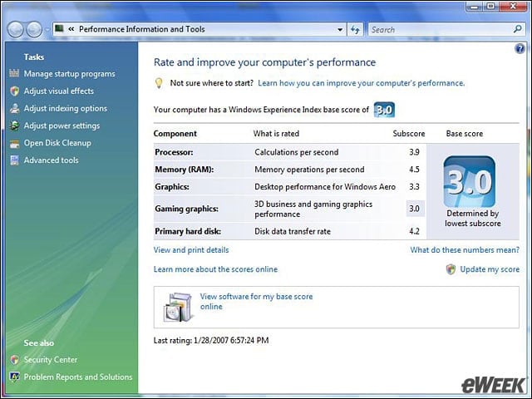Click the Advanced tools icon
532x399 pixels.
pyautogui.click(x=14, y=160)
